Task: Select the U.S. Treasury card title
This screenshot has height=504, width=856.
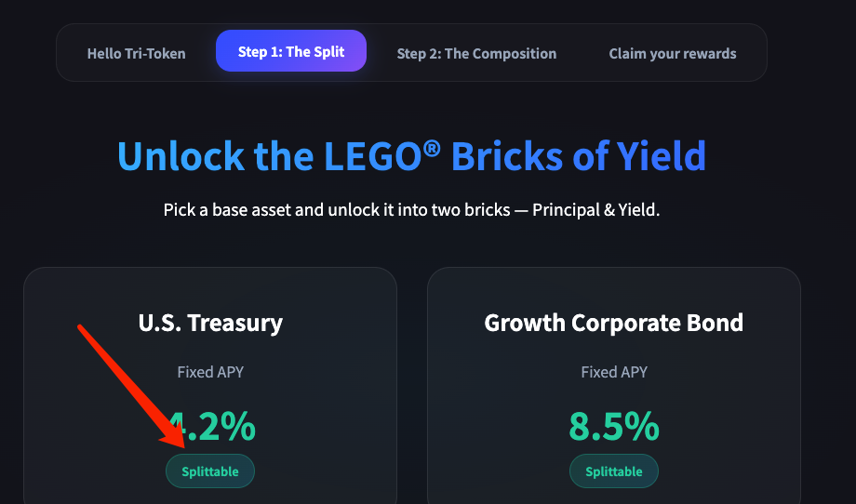Action: coord(210,324)
